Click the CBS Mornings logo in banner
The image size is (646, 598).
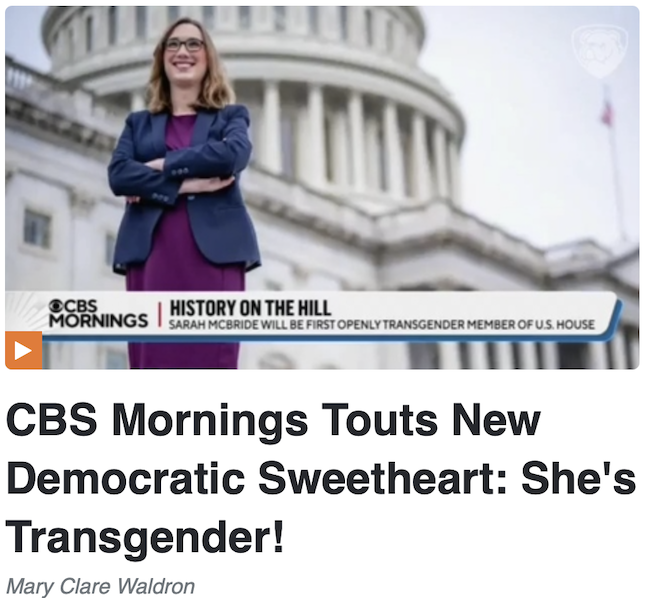pos(98,314)
